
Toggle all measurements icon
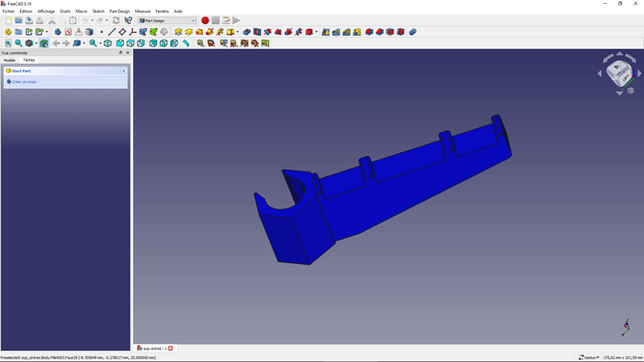[x=245, y=43]
